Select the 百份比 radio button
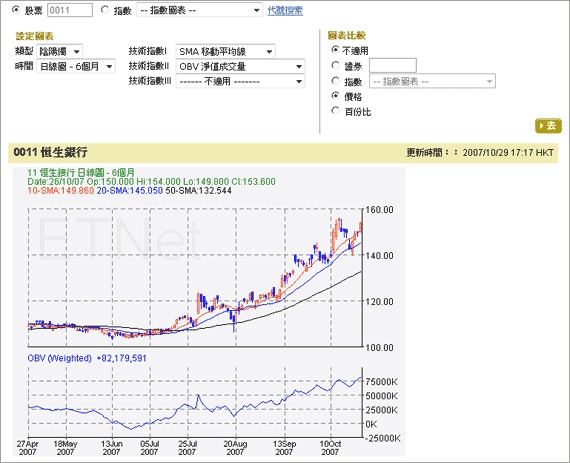This screenshot has width=570, height=463. coord(336,111)
